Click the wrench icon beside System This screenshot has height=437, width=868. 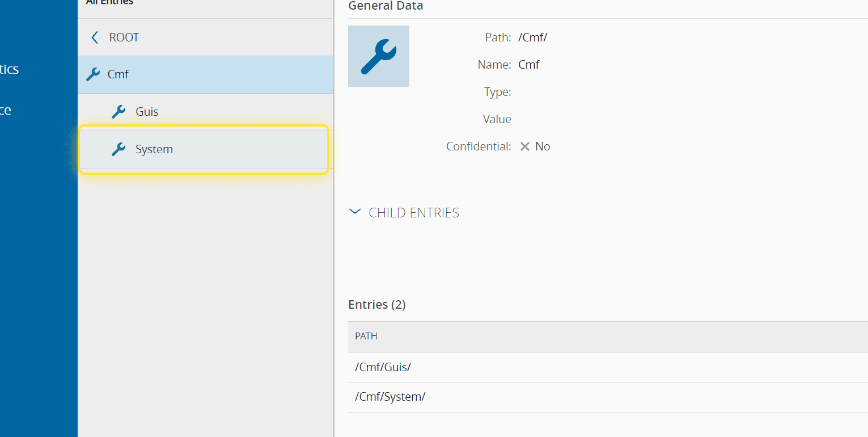[x=118, y=149]
